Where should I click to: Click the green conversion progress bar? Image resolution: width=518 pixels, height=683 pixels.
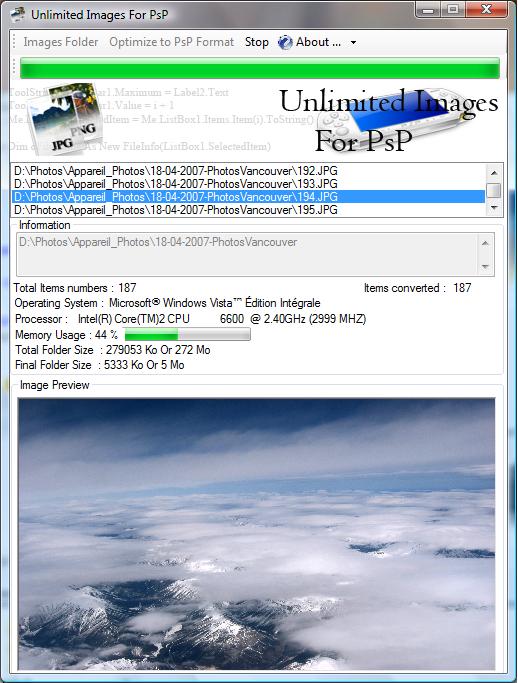[260, 68]
